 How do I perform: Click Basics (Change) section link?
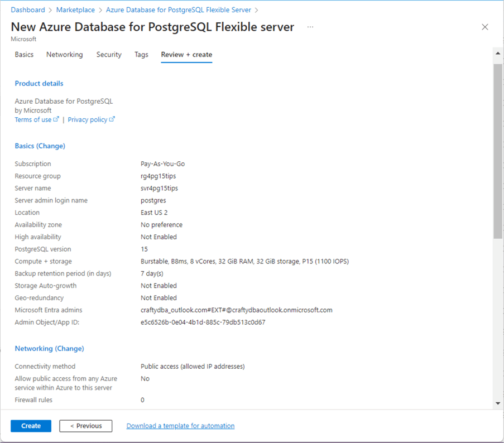pos(40,146)
